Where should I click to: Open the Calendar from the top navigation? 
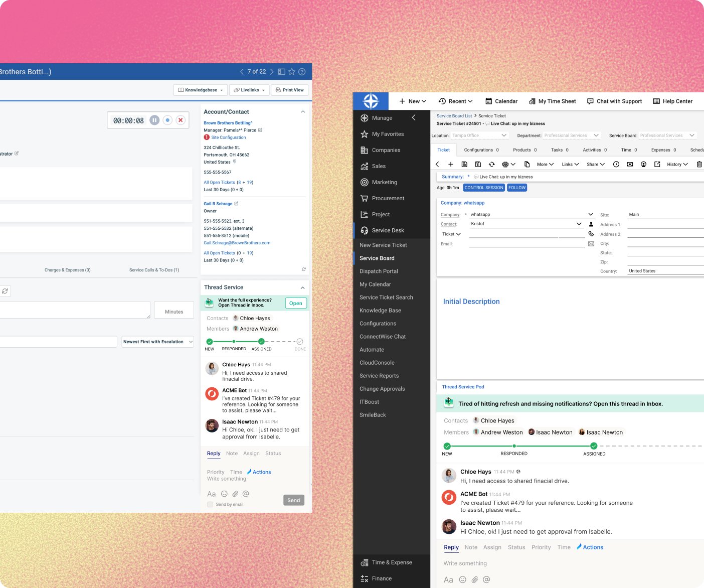coord(501,101)
